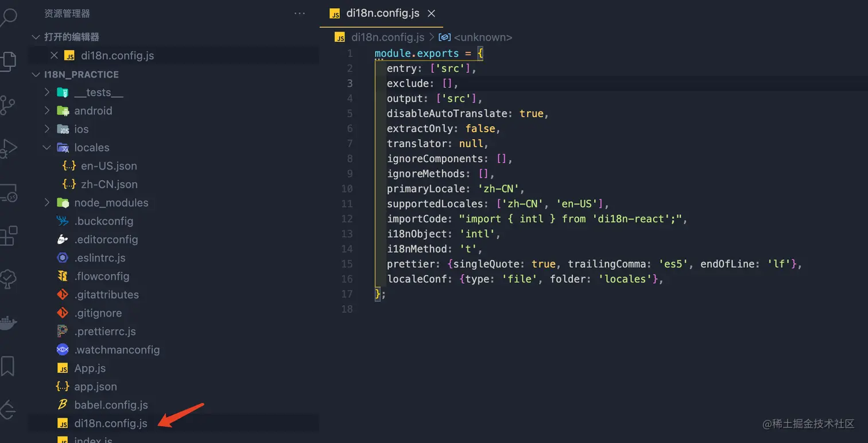Click the node_modules folder icon
Viewport: 868px width, 443px height.
pos(63,203)
